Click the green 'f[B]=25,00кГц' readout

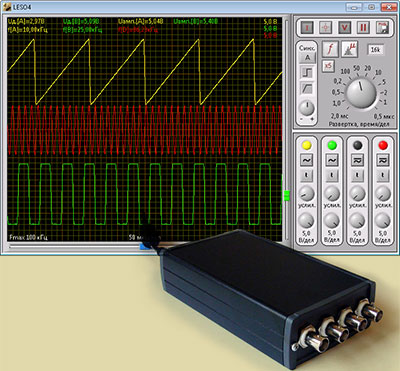pos(83,30)
